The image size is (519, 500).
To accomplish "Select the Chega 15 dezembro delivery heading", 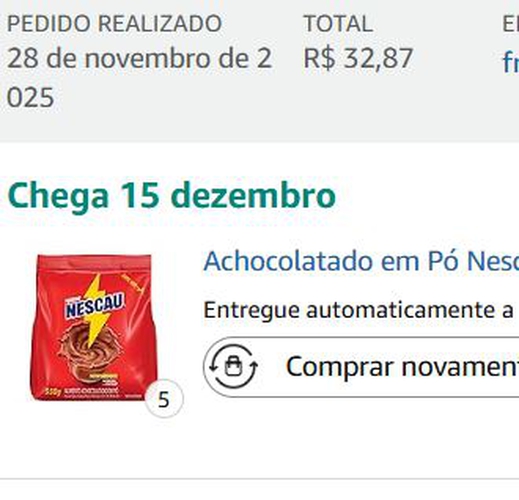I will pyautogui.click(x=171, y=196).
